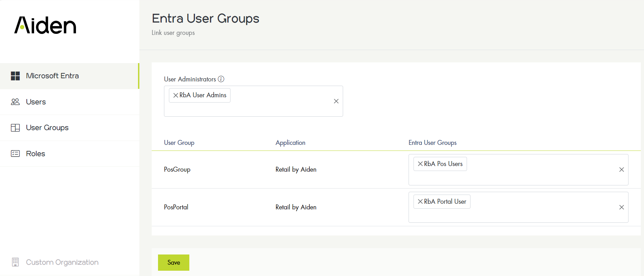Click the Aiden logo
Viewport: 644px width, 276px height.
(x=45, y=25)
